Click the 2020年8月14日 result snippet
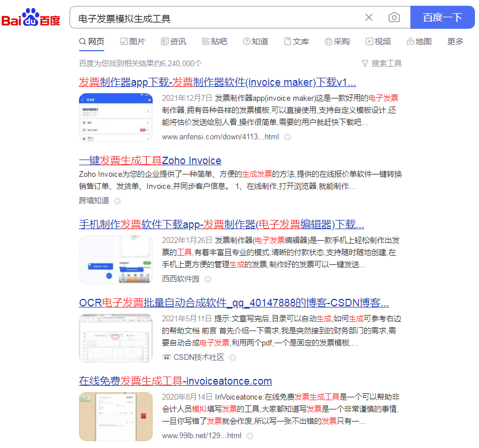This screenshot has width=479, height=448. [281, 409]
